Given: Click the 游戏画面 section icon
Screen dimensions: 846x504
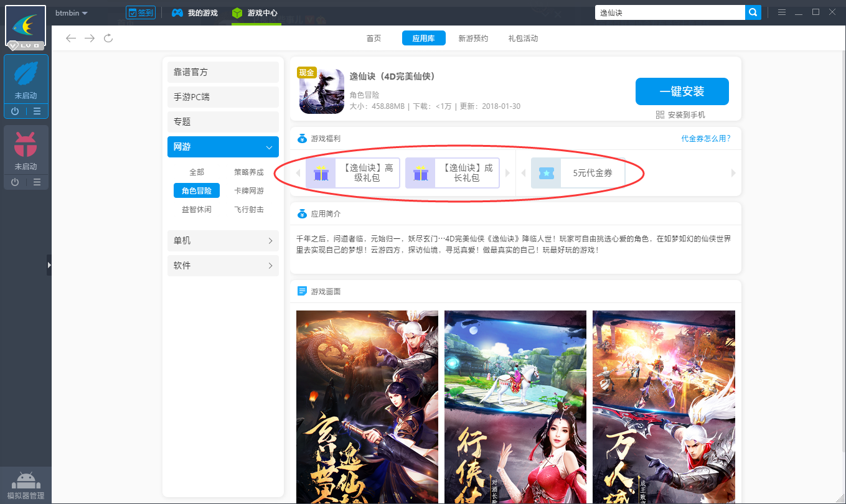Looking at the screenshot, I should (302, 291).
